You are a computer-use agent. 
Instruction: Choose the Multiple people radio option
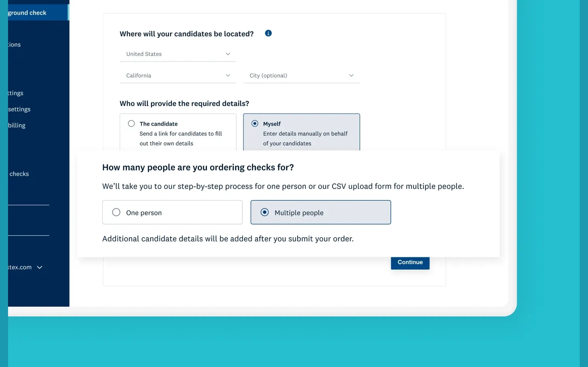[265, 212]
